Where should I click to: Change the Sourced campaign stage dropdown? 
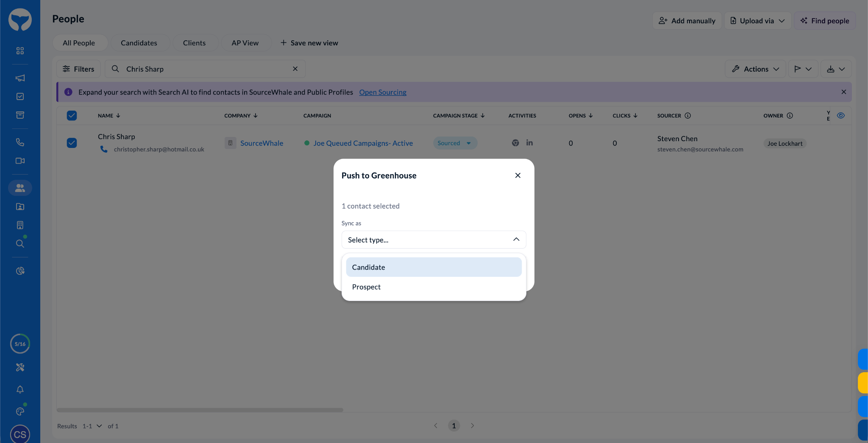455,143
